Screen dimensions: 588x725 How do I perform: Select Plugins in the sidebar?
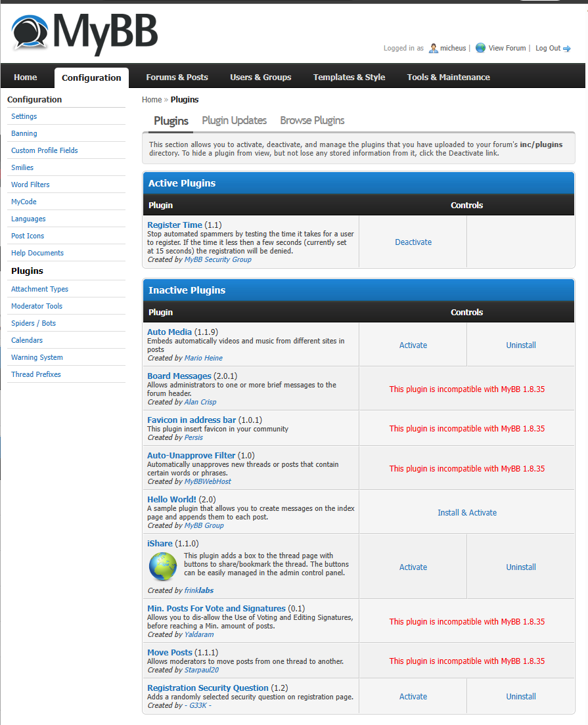coord(28,271)
